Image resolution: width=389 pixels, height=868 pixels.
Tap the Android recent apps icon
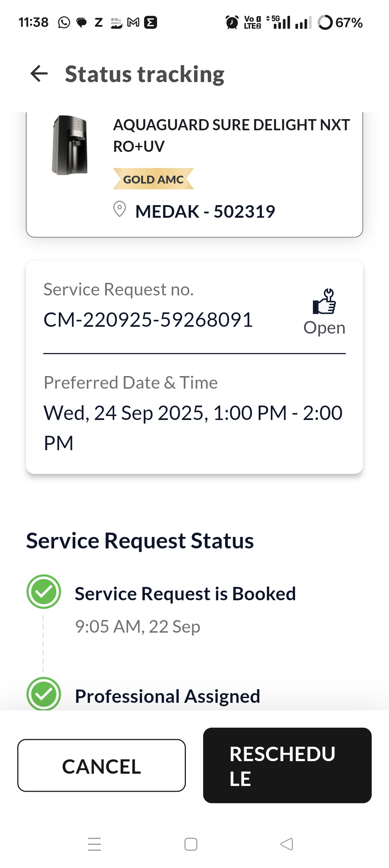coord(94,844)
